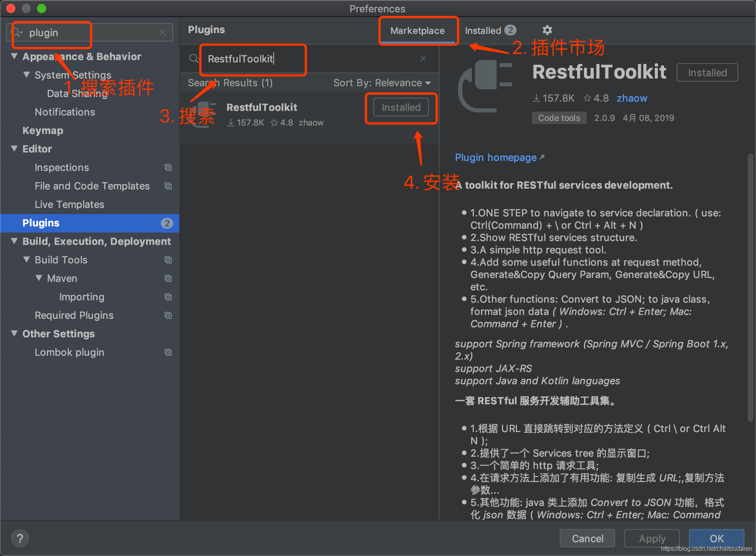
Task: Collapse the Maven node
Action: 39,278
